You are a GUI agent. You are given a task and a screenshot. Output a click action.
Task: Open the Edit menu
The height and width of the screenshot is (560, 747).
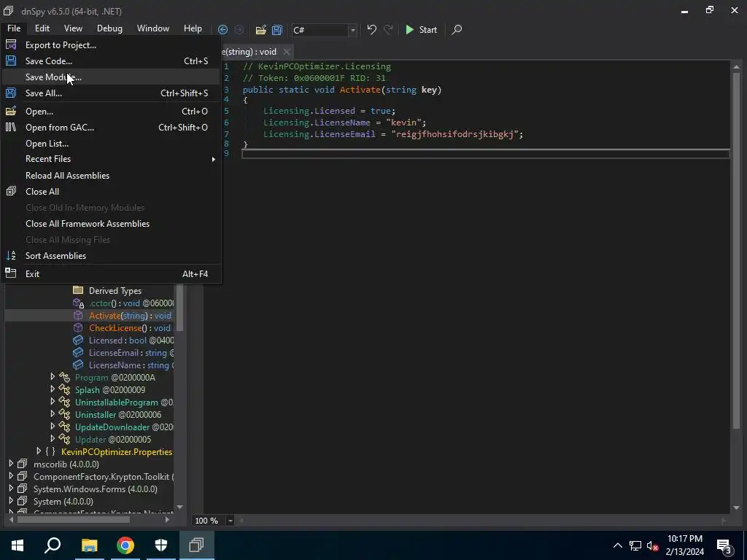[x=42, y=28]
